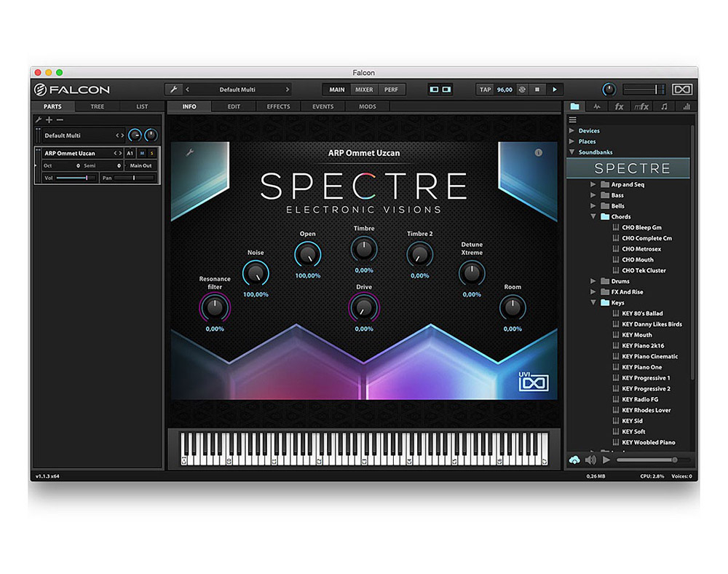Screen dimensions: 728x574
Task: Open the mfx browser panel icon
Action: click(x=641, y=107)
